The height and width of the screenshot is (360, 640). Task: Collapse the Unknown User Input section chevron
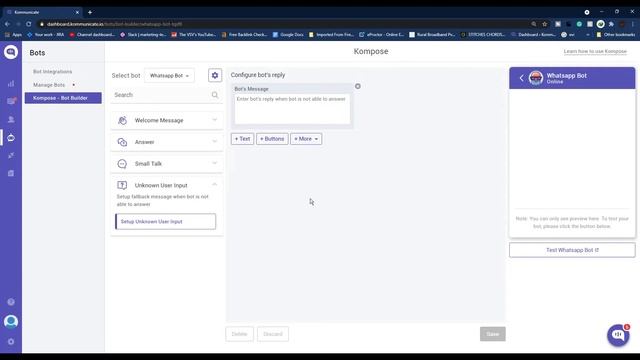click(x=215, y=185)
